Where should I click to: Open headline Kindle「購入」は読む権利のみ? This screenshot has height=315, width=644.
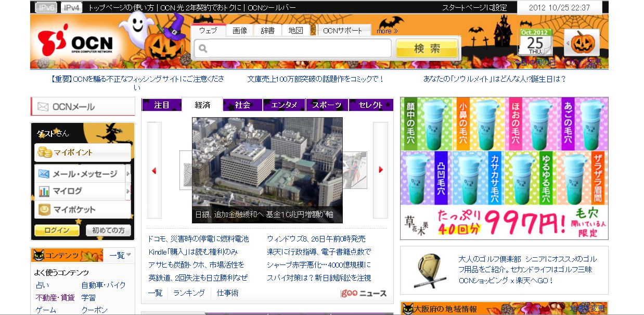[x=193, y=252]
